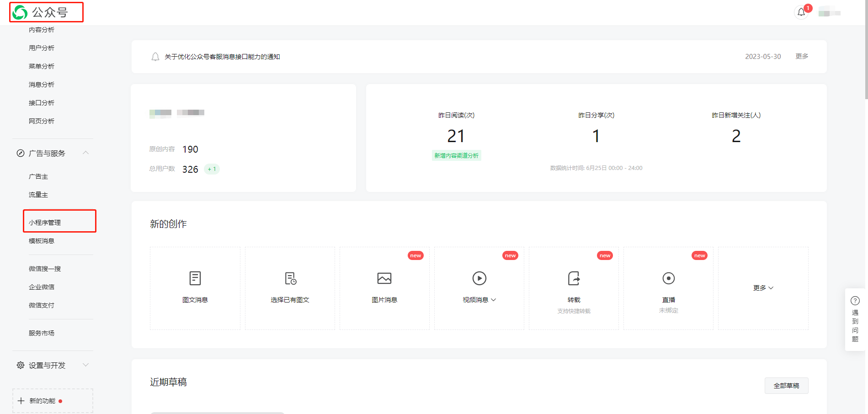The width and height of the screenshot is (868, 414).
Task: Click the 图片消息 image icon
Action: pos(384,278)
